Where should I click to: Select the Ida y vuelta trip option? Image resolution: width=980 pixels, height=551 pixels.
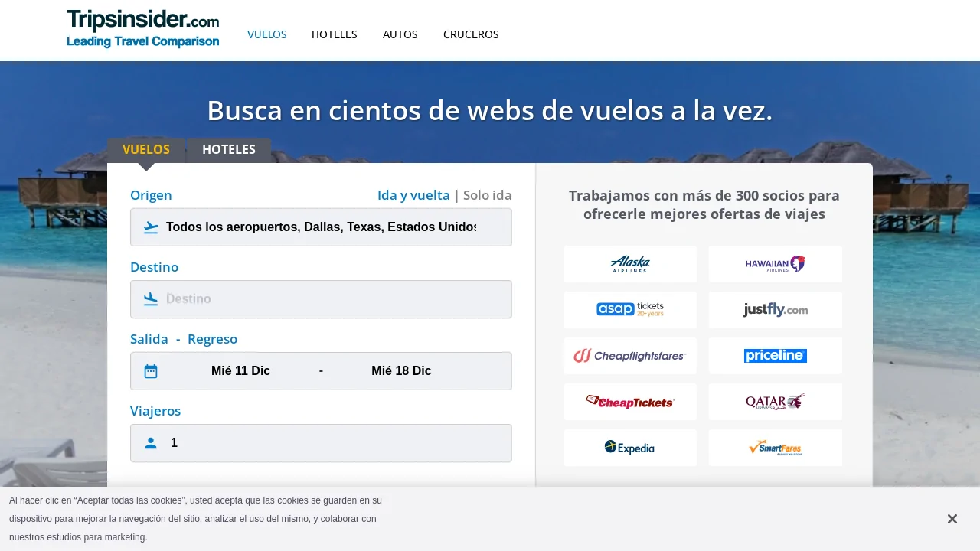pos(413,195)
